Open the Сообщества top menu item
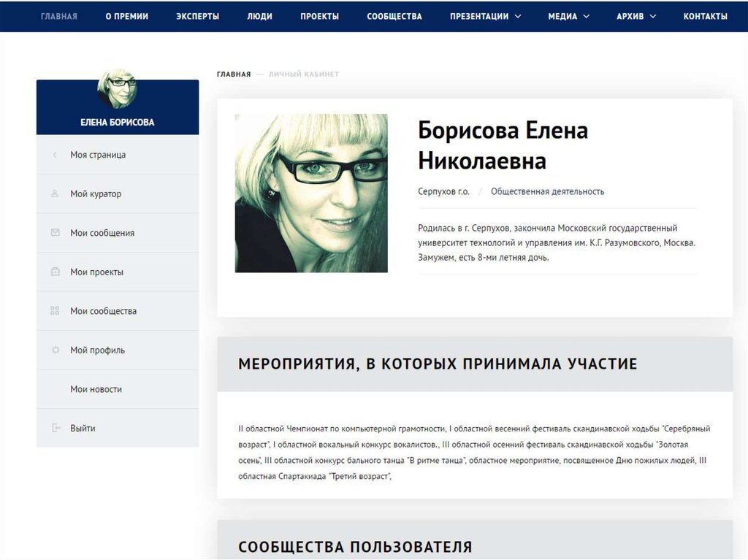The width and height of the screenshot is (748, 560). (394, 16)
